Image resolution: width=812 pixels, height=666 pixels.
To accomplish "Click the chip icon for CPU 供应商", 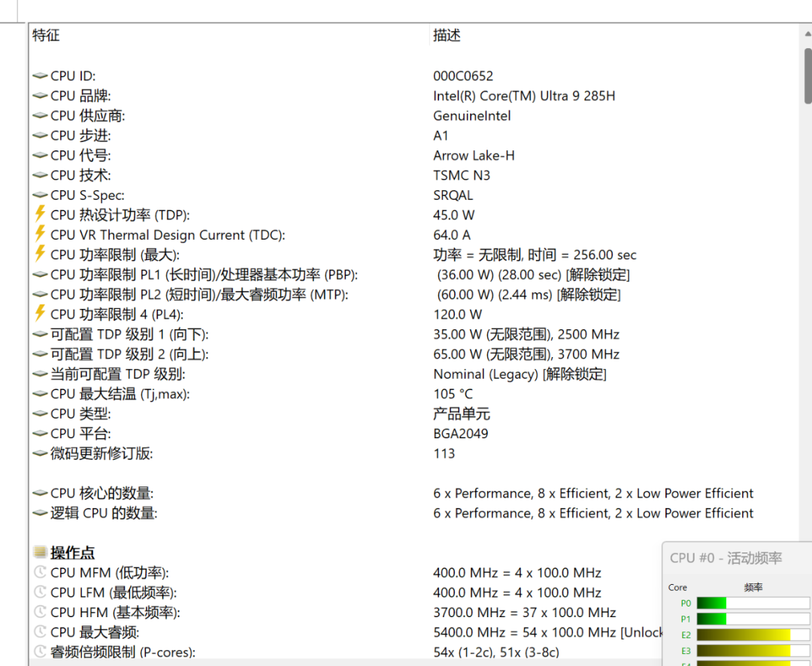I will pos(40,116).
